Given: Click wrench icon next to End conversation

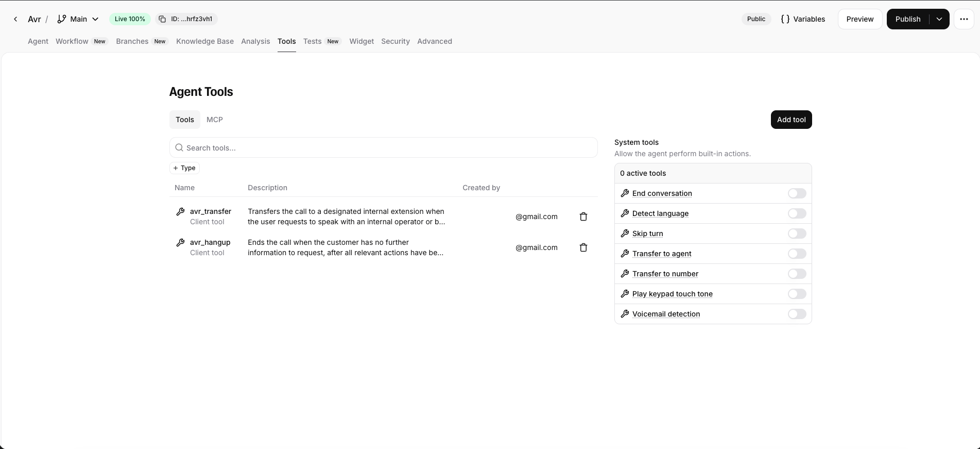Looking at the screenshot, I should 625,193.
